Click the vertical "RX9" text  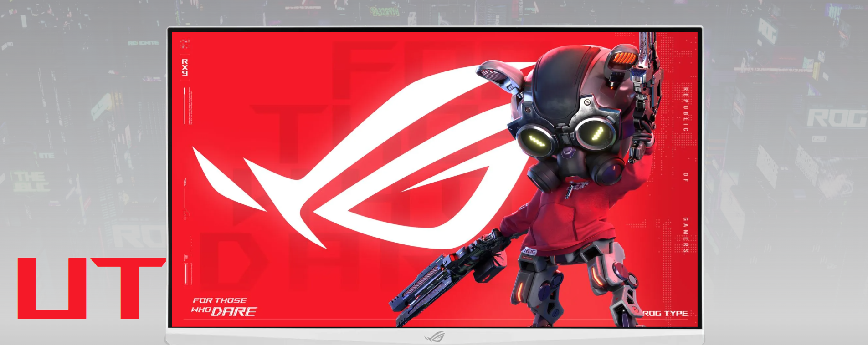[185, 67]
